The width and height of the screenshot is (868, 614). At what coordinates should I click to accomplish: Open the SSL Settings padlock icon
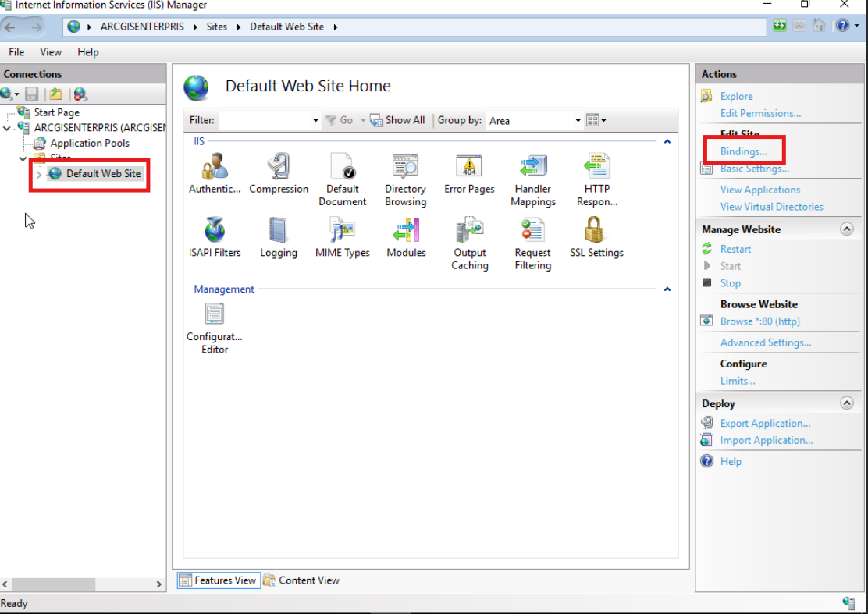(595, 229)
